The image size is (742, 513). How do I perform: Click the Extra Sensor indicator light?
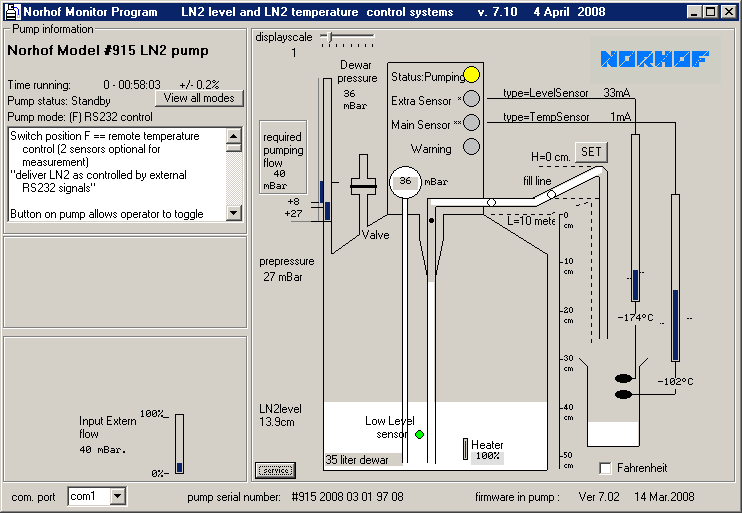point(471,99)
